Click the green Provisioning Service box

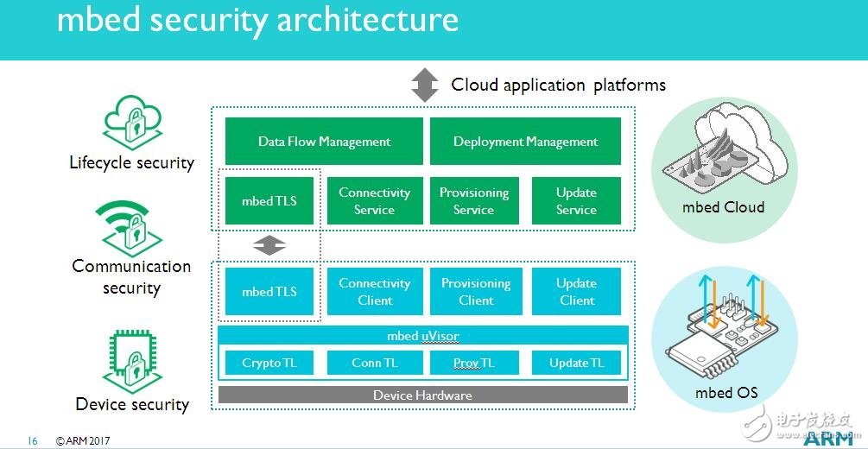[474, 201]
